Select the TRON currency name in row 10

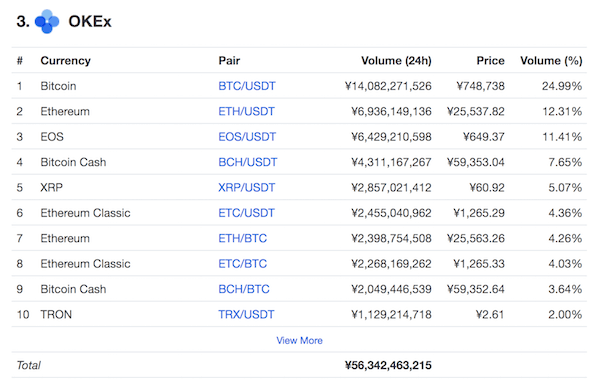[56, 315]
